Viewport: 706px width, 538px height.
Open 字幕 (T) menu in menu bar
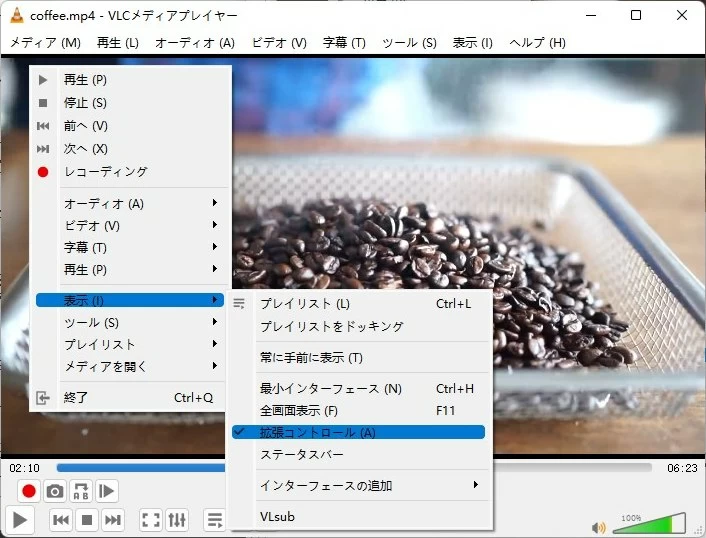pyautogui.click(x=344, y=43)
